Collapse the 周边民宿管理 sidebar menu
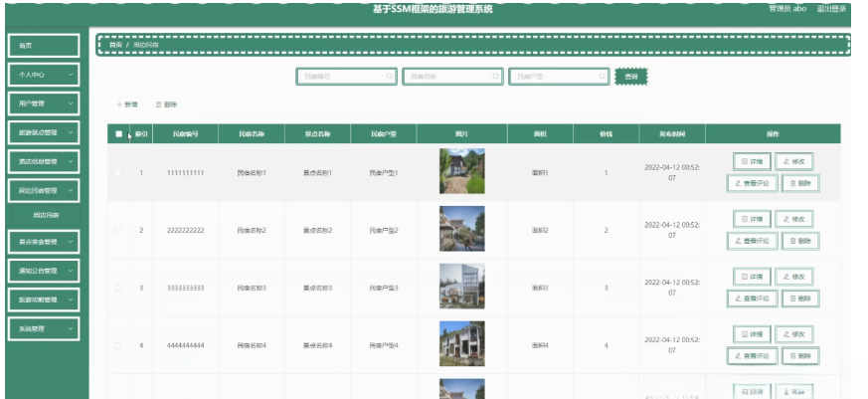This screenshot has width=868, height=399. 43,190
